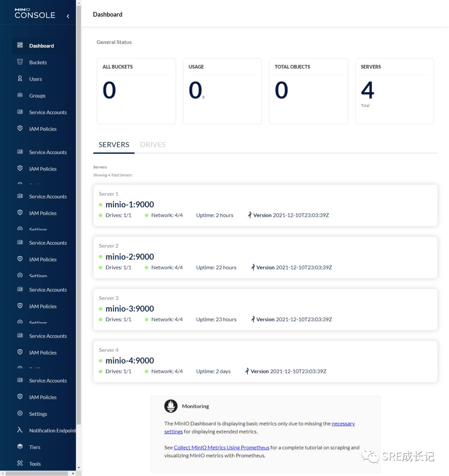The width and height of the screenshot is (449, 476).
Task: Click 'Drives: 1/1' on the Server 1 card
Action: tap(118, 215)
